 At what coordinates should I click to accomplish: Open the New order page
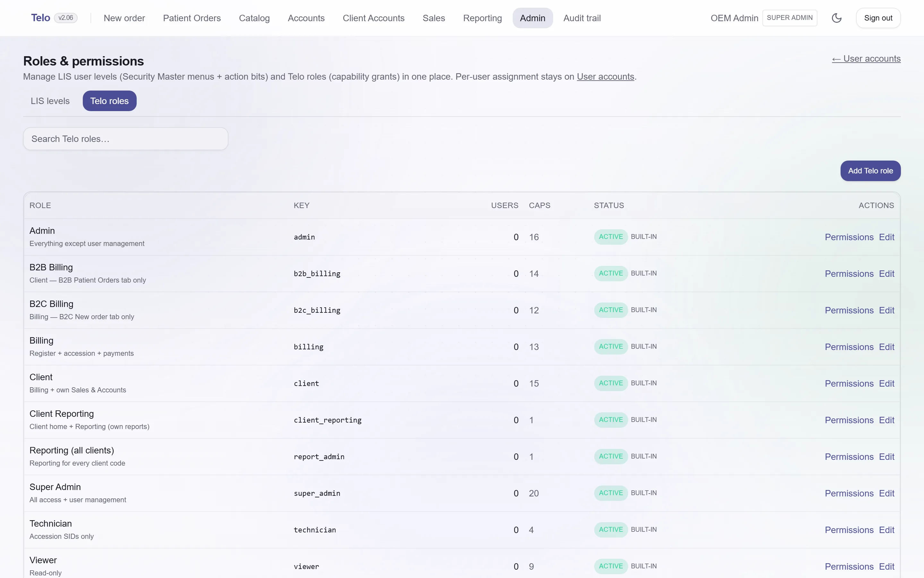point(124,18)
